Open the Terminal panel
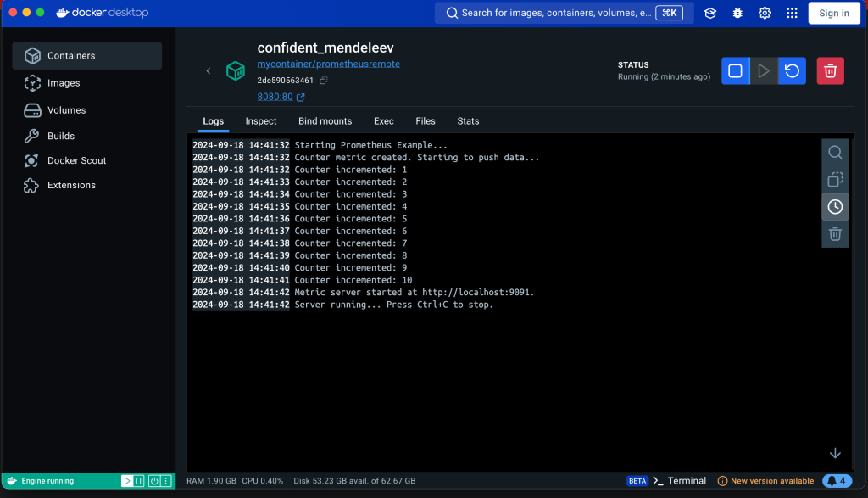The height and width of the screenshot is (498, 868). point(679,481)
